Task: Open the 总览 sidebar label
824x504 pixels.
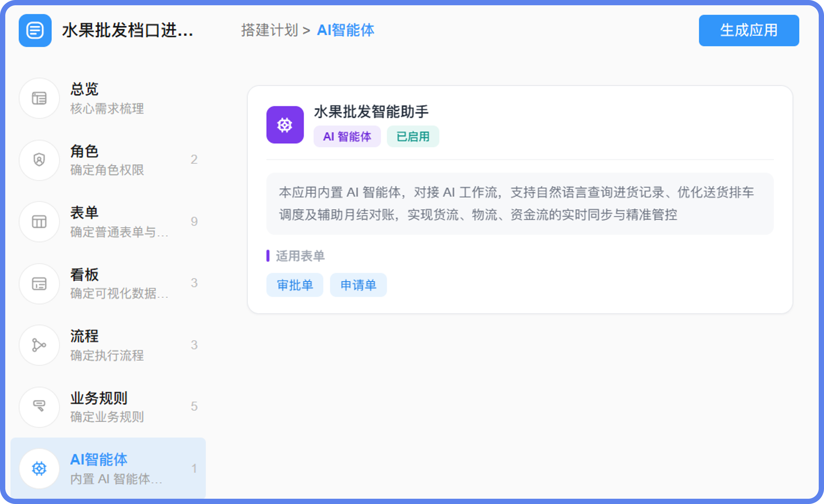Action: point(84,89)
